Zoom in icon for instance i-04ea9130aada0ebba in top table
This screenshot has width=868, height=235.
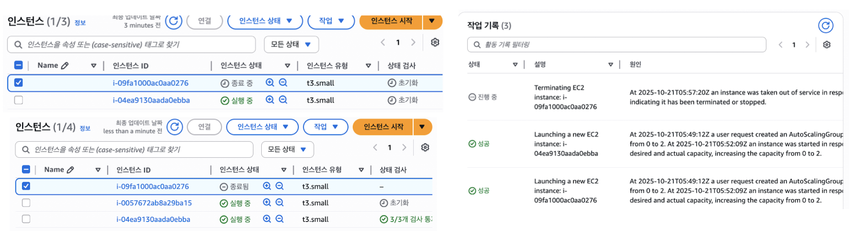click(270, 100)
